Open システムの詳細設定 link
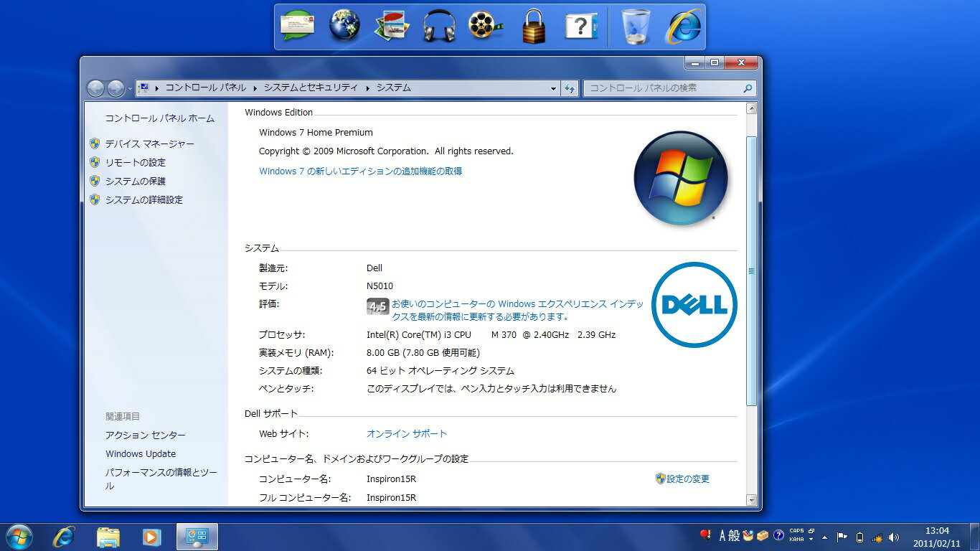This screenshot has height=551, width=980. [x=143, y=199]
